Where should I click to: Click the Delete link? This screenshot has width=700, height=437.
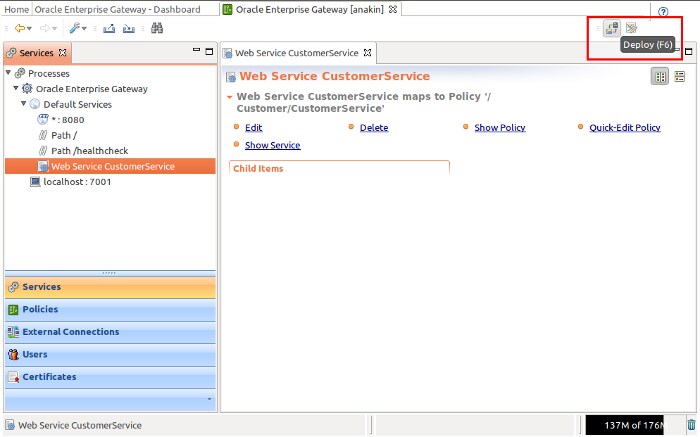pyautogui.click(x=374, y=128)
